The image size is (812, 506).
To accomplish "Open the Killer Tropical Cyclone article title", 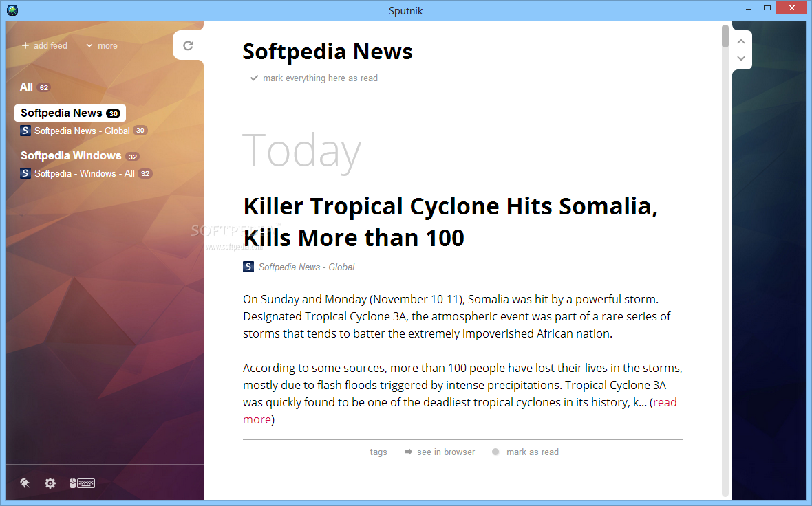I will pos(451,222).
